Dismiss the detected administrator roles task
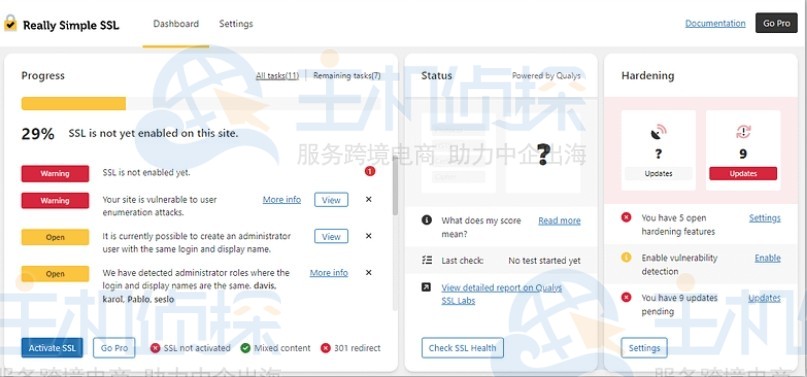 [x=369, y=273]
